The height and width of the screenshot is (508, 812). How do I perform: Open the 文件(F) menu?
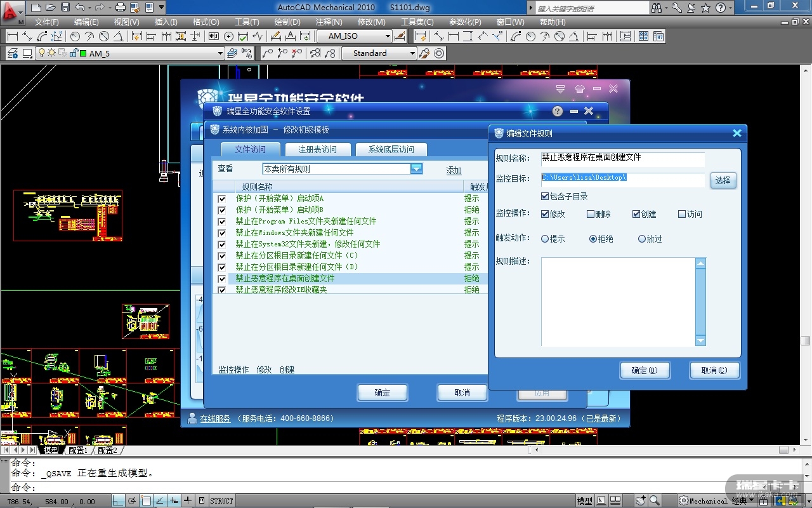coord(47,22)
